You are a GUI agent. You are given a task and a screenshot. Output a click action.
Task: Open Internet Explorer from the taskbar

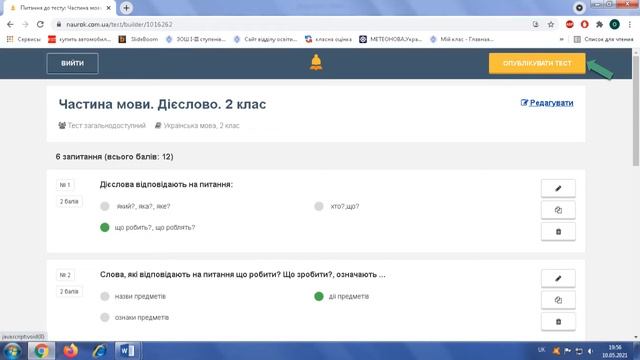tap(99, 351)
